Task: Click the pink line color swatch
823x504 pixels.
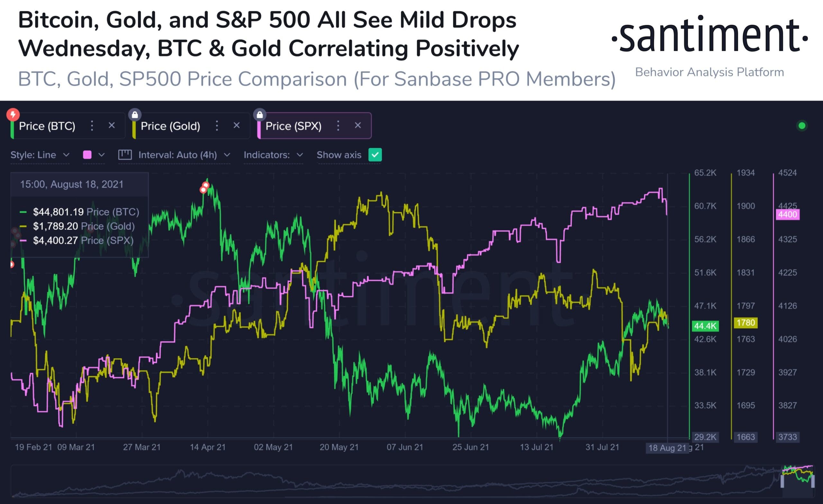Action: 87,155
